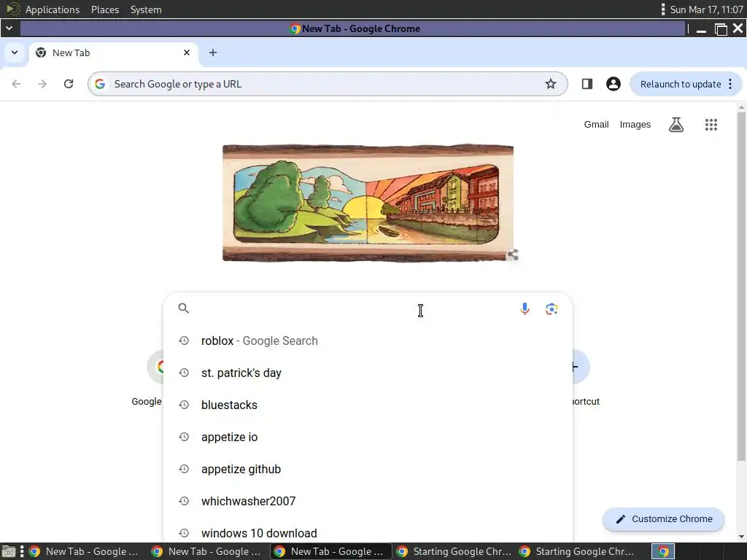Screen dimensions: 747x560
Task: Switch to the active New Tab taskbar window
Action: (330, 551)
